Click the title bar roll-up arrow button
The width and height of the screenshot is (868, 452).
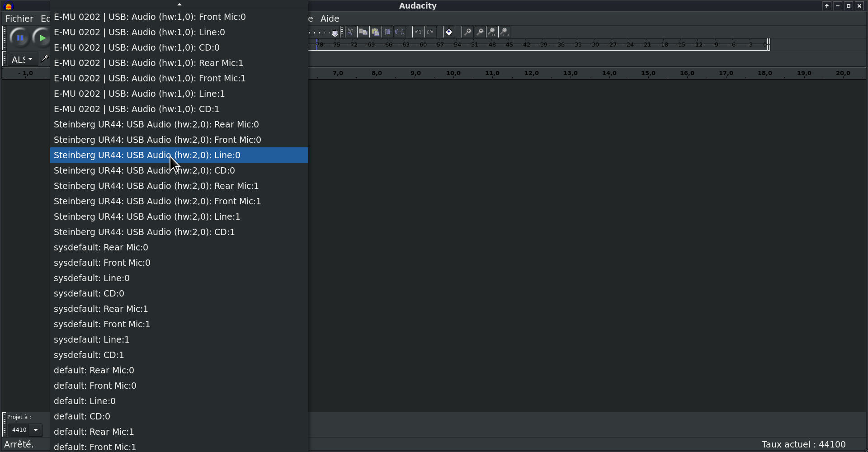(826, 6)
